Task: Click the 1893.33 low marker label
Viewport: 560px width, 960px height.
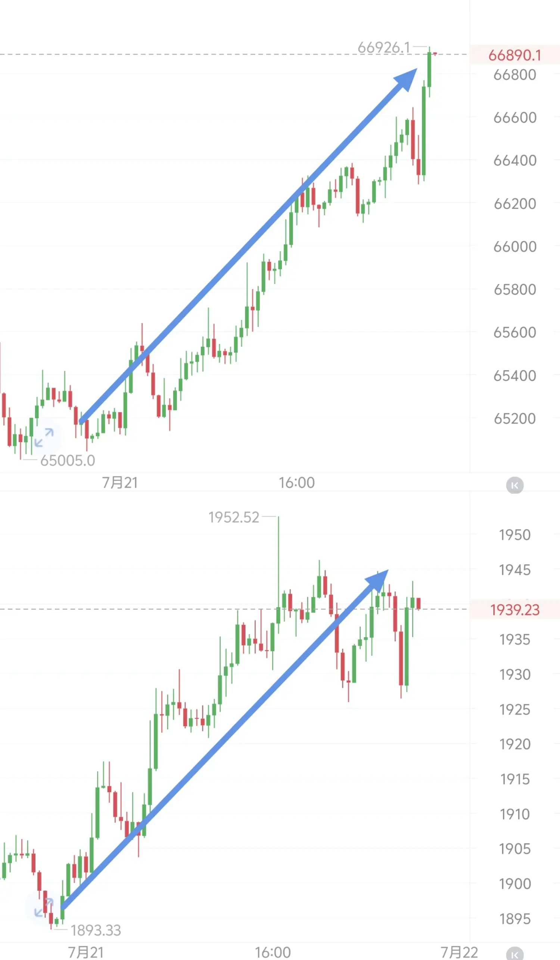Action: point(96,930)
